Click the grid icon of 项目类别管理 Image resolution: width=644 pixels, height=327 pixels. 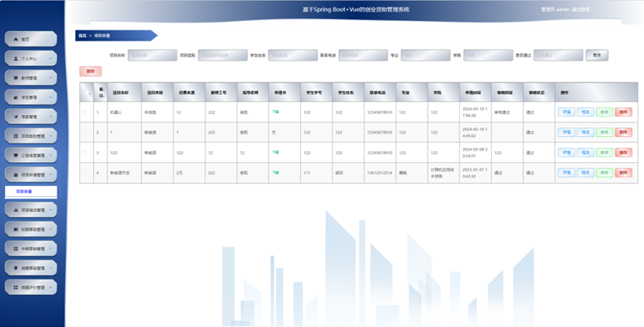click(16, 136)
